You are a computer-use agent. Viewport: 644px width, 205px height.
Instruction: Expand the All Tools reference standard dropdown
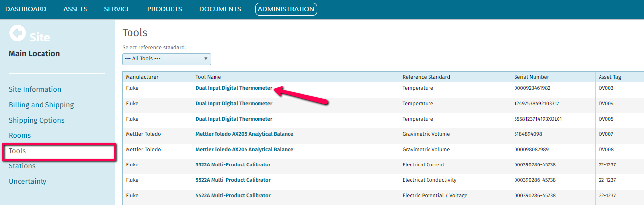click(x=167, y=59)
